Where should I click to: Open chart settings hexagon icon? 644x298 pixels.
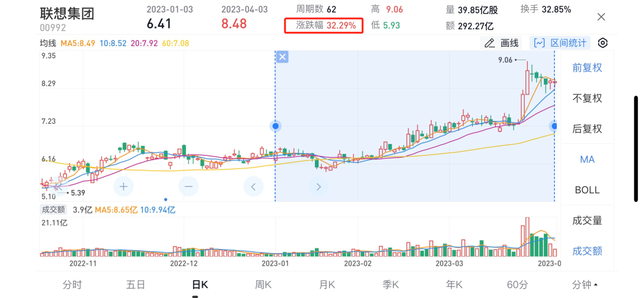coord(602,43)
